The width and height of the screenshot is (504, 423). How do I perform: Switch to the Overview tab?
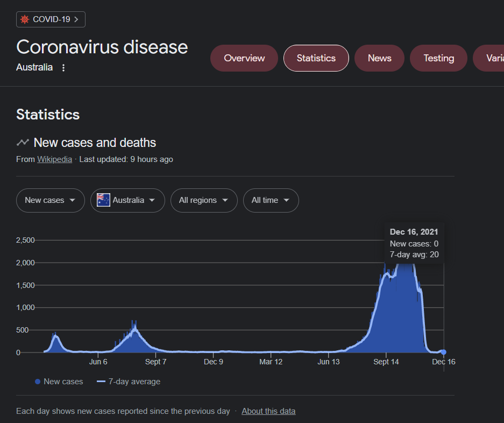coord(244,58)
